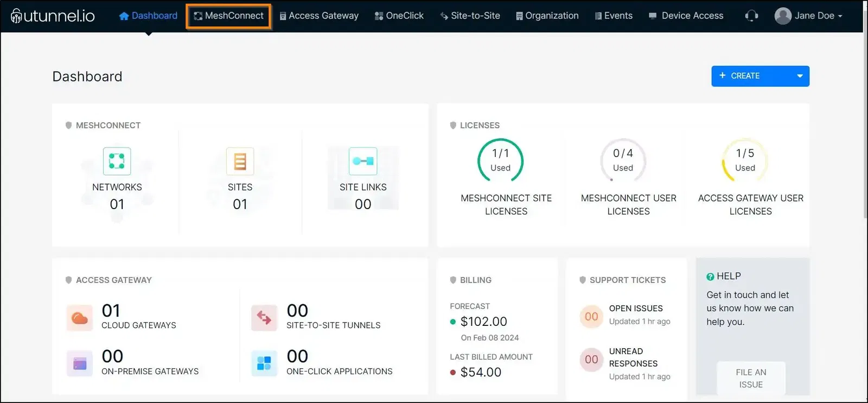Open OneClick section
Screen dimensions: 868x403
point(399,16)
